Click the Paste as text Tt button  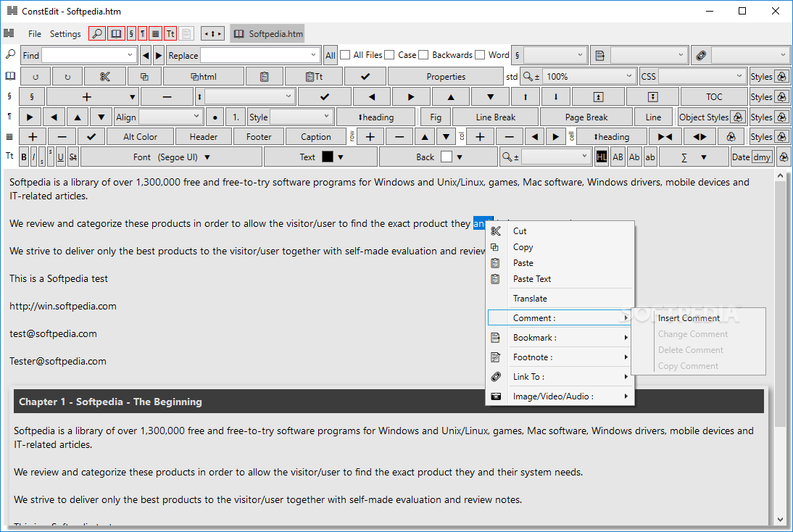[314, 76]
